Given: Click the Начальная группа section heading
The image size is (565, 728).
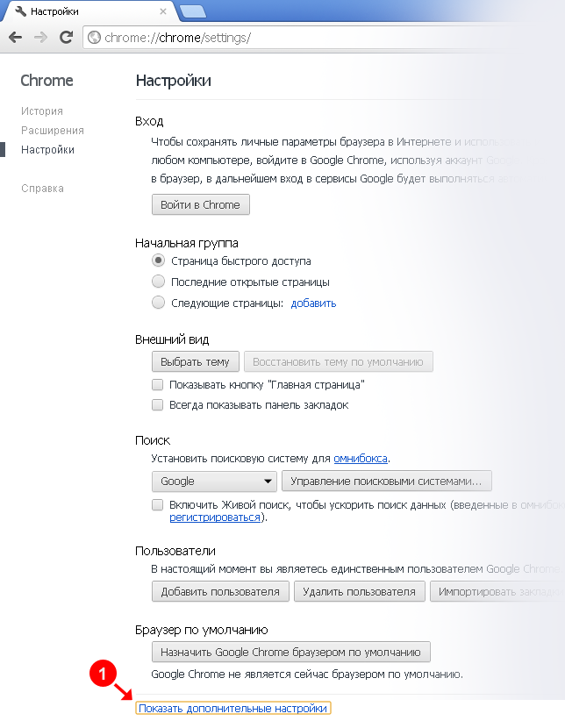Looking at the screenshot, I should pyautogui.click(x=187, y=243).
